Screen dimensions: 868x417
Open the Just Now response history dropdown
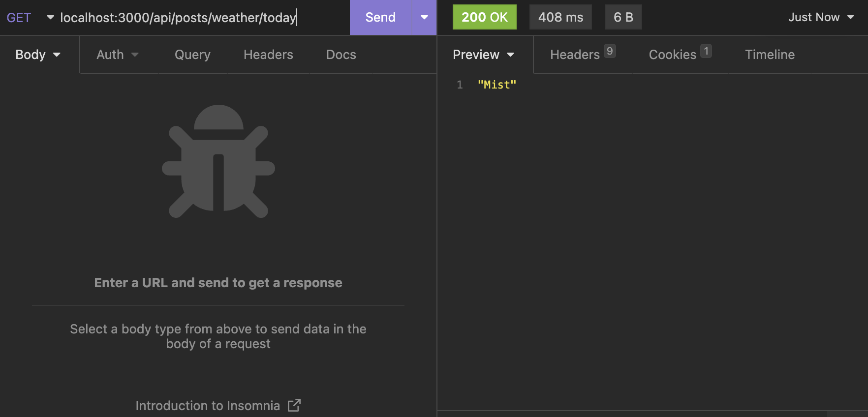click(x=821, y=17)
